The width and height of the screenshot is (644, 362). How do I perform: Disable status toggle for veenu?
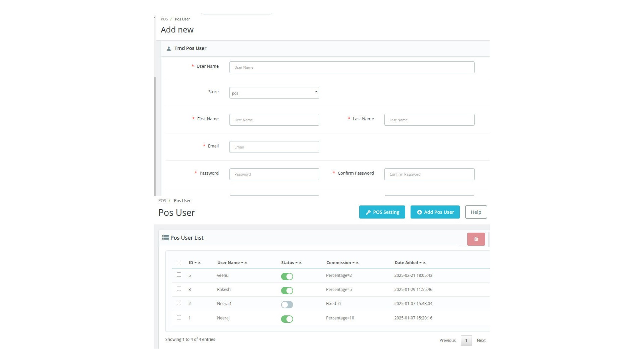[287, 277]
